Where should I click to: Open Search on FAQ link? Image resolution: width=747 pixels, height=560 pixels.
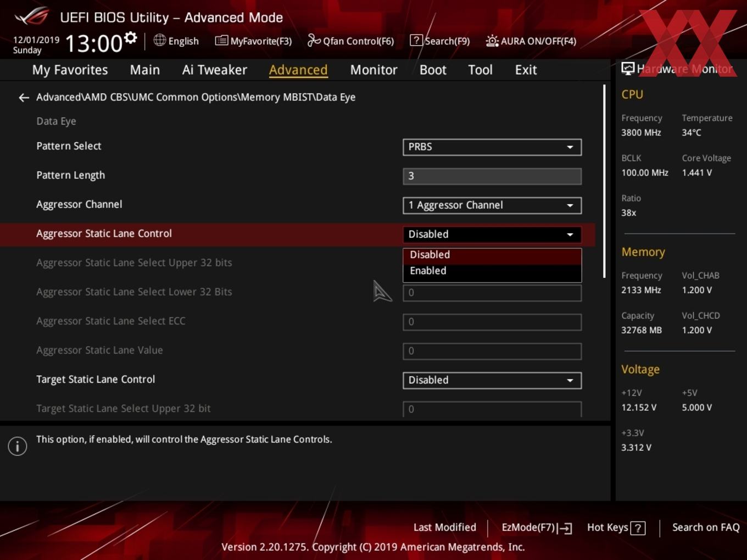pyautogui.click(x=706, y=528)
